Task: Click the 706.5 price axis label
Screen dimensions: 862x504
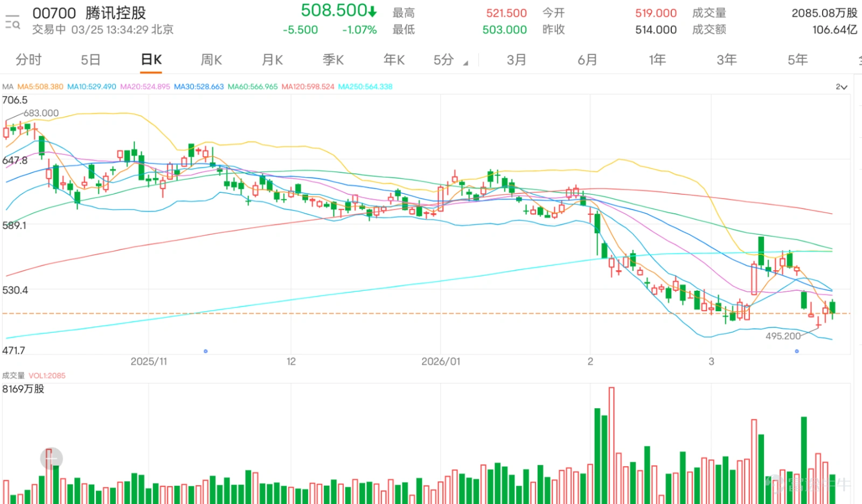Action: (15, 100)
